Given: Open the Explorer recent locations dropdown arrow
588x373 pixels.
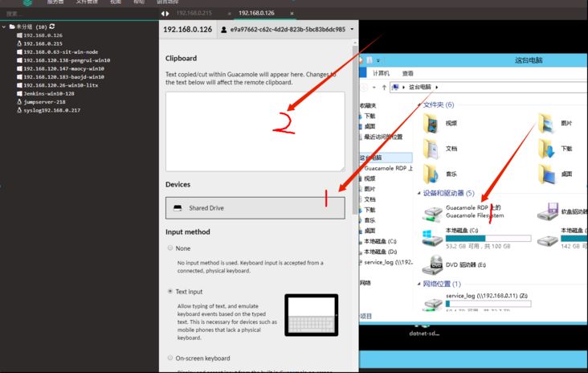Looking at the screenshot, I should (374, 88).
